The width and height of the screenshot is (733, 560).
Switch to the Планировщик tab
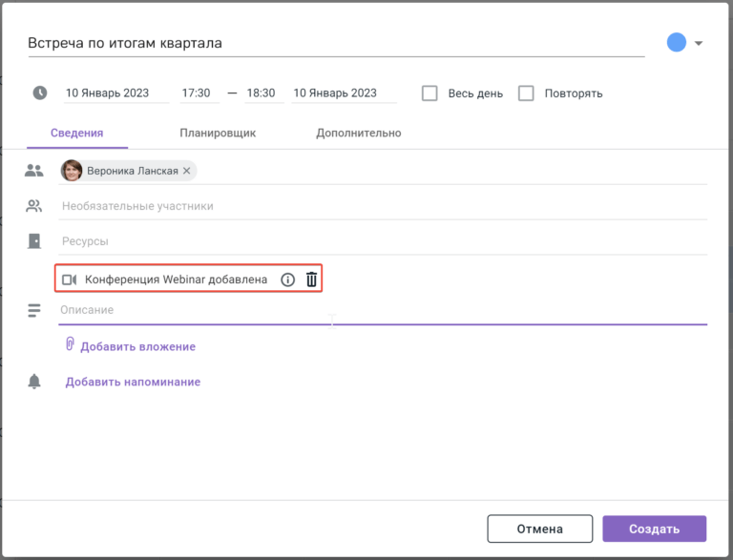218,133
